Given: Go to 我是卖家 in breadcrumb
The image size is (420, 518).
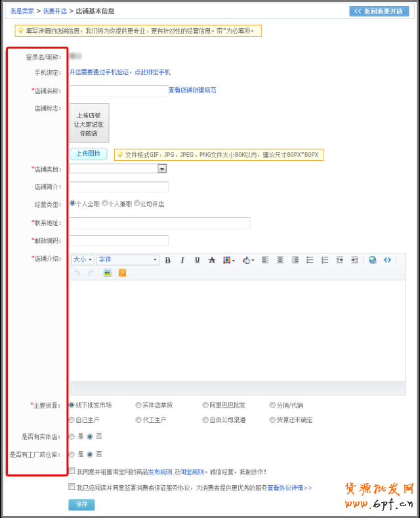Looking at the screenshot, I should pyautogui.click(x=22, y=11).
